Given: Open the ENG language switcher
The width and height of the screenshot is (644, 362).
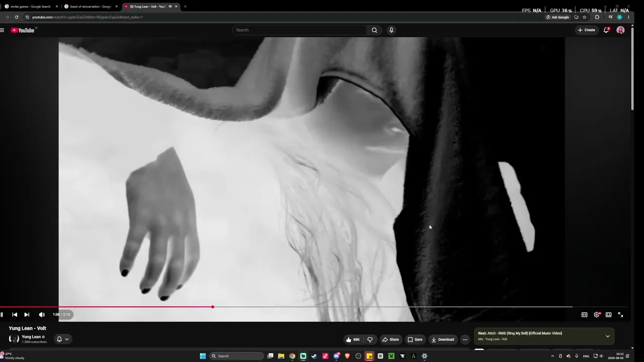Looking at the screenshot, I should pos(586,356).
